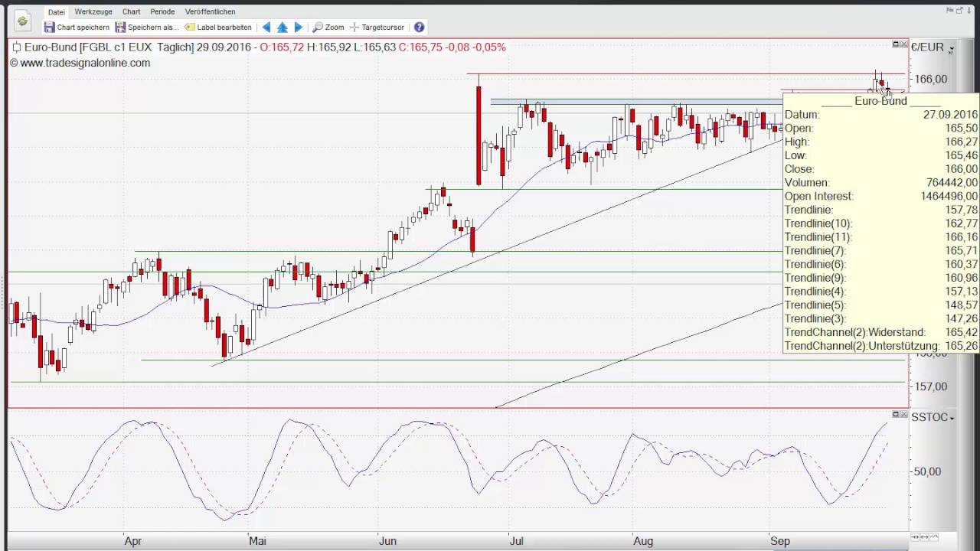Click the top-right down arrow icon

pyautogui.click(x=970, y=10)
